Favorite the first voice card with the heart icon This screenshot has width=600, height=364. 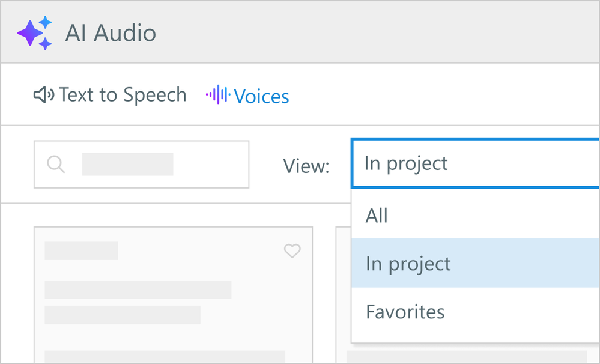coord(292,251)
